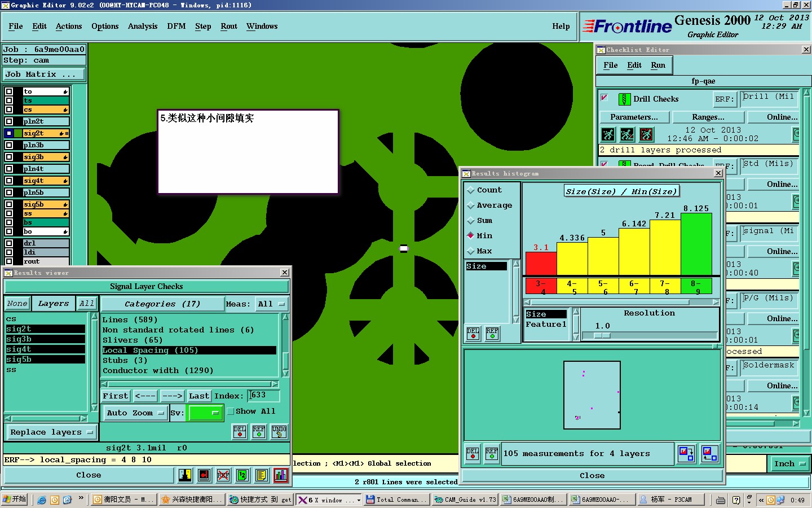812x508 pixels.
Task: Click the help icon in the system tray
Action: [736, 500]
